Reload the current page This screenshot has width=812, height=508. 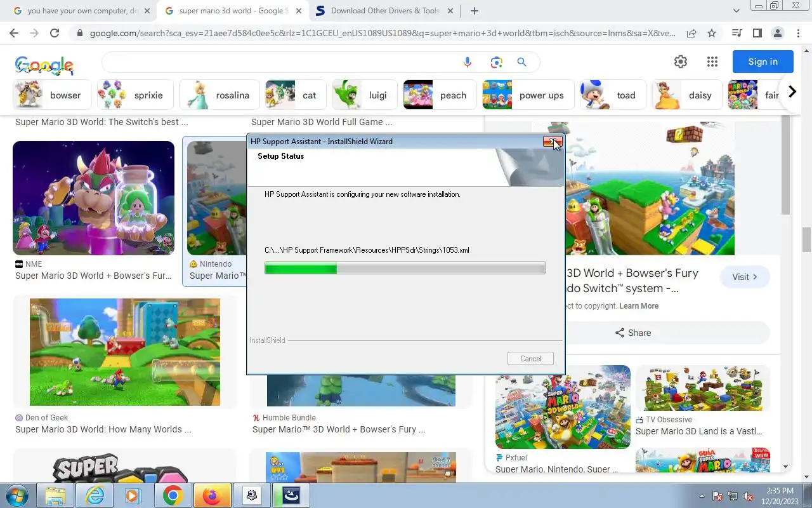tap(55, 33)
